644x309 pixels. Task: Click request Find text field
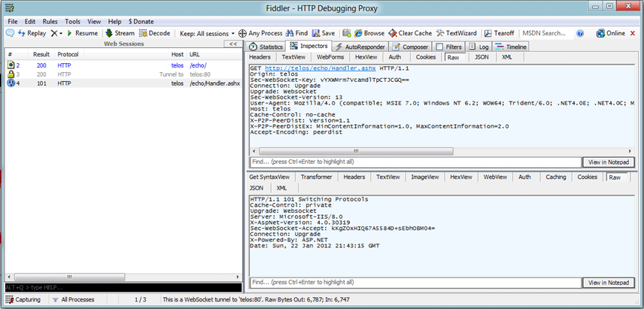pyautogui.click(x=415, y=162)
